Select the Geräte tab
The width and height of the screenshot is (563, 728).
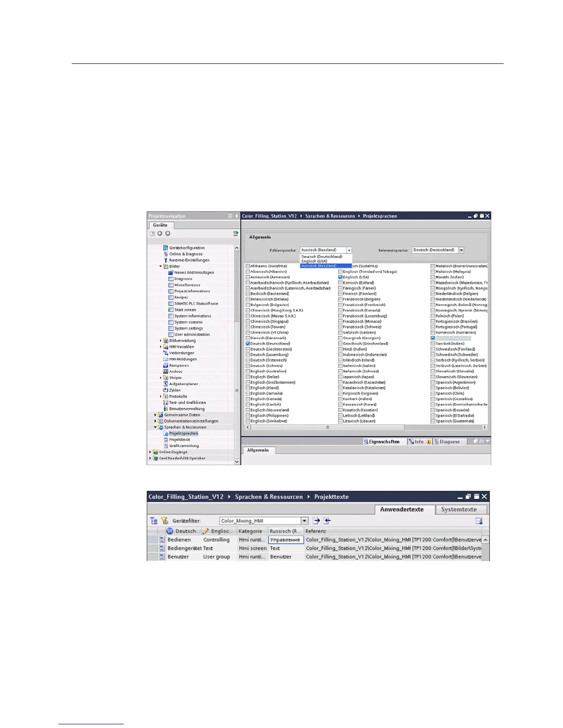pyautogui.click(x=160, y=225)
